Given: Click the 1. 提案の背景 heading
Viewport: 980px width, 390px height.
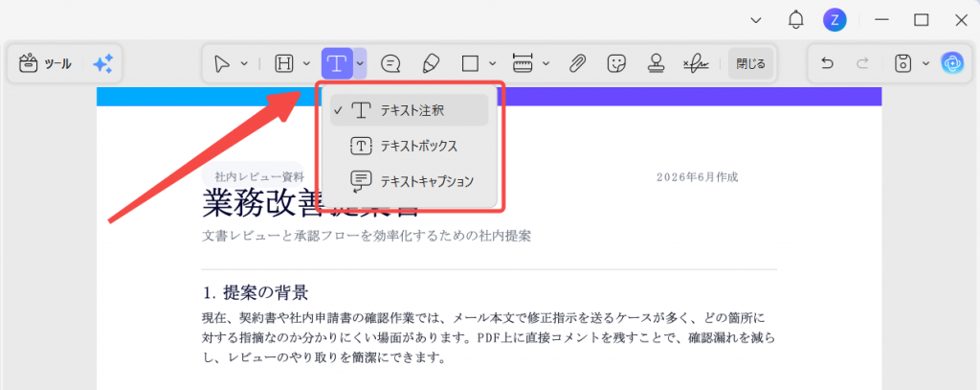Looking at the screenshot, I should (256, 292).
